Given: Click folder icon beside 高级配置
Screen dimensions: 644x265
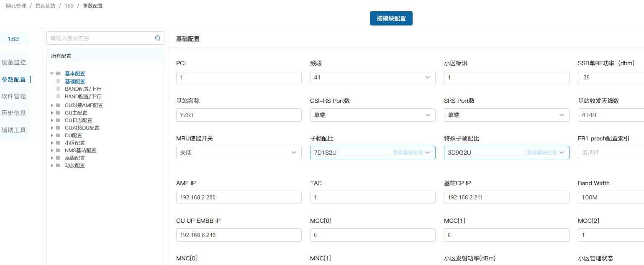Looking at the screenshot, I should pyautogui.click(x=58, y=158).
